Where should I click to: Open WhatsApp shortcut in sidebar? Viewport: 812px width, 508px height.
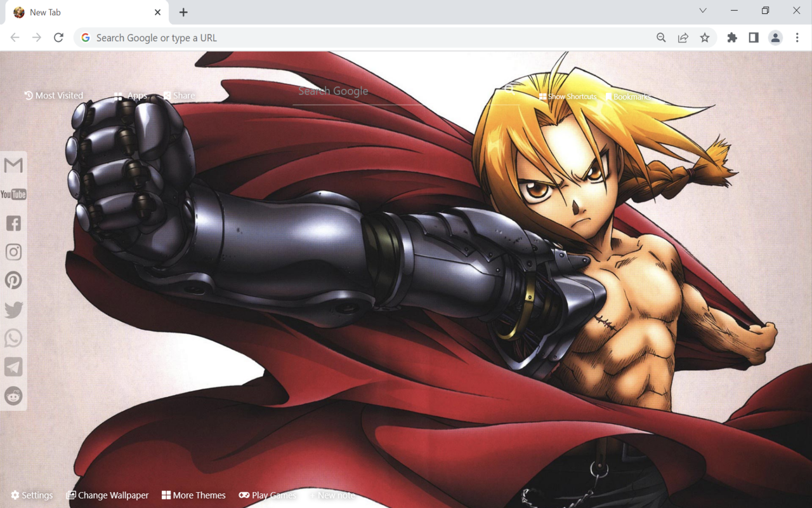[13, 338]
